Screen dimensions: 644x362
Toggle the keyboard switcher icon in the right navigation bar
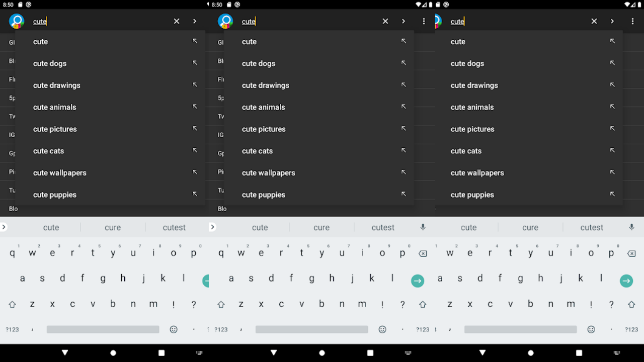click(x=617, y=353)
